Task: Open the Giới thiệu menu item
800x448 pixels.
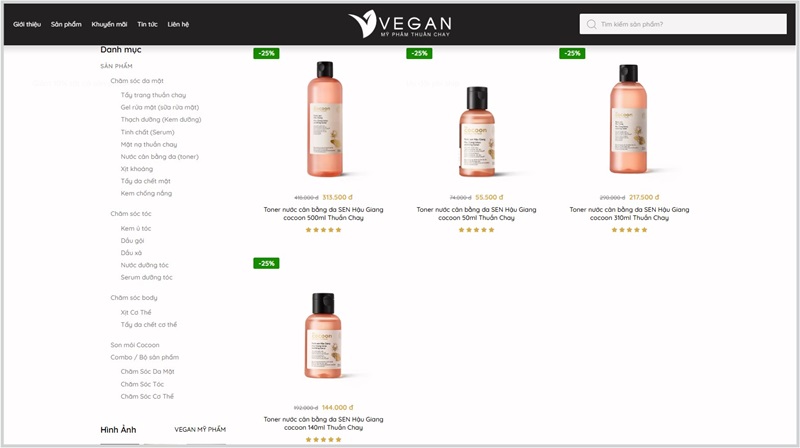Action: point(27,24)
